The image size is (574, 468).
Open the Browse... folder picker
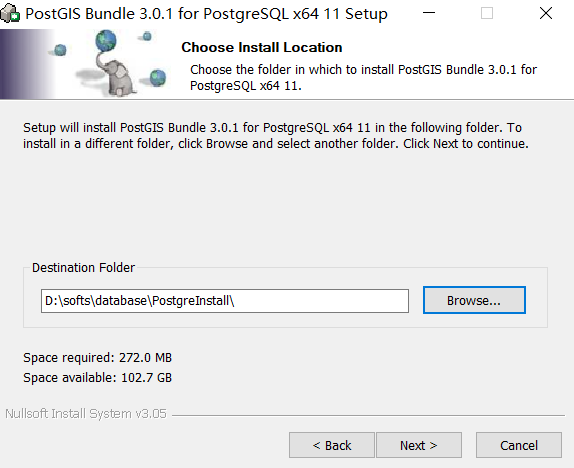coord(474,300)
